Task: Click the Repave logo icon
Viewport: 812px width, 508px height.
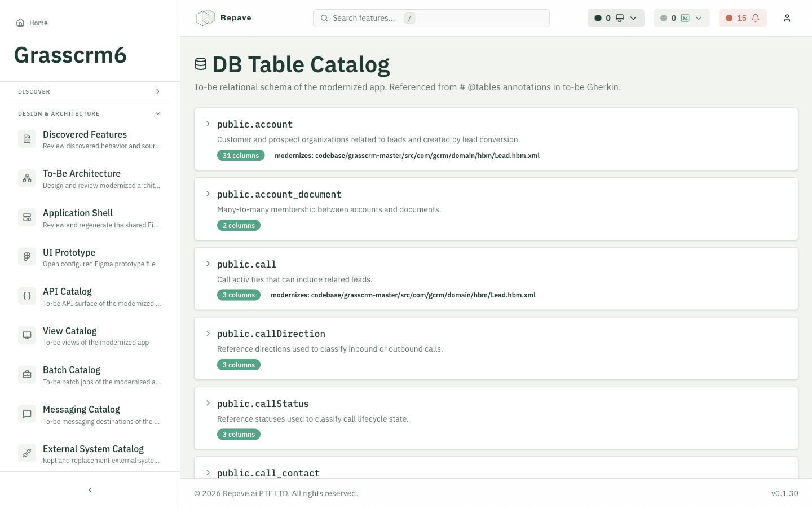Action: pos(205,18)
